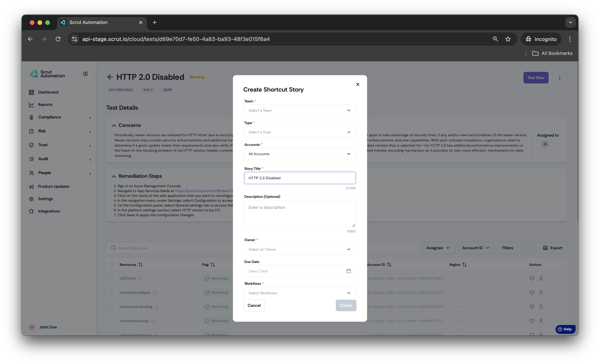Open the calendar icon in Due Date
Screen dimensions: 600x364
coord(349,271)
